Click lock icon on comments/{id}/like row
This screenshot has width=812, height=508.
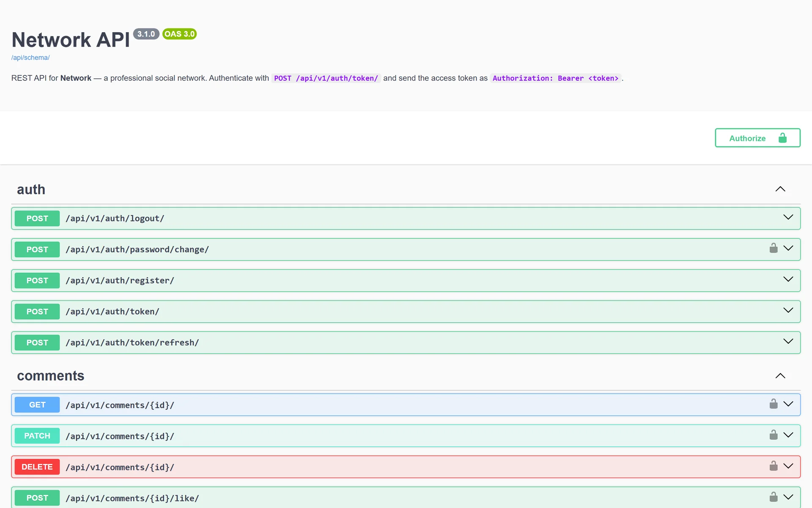click(x=774, y=497)
